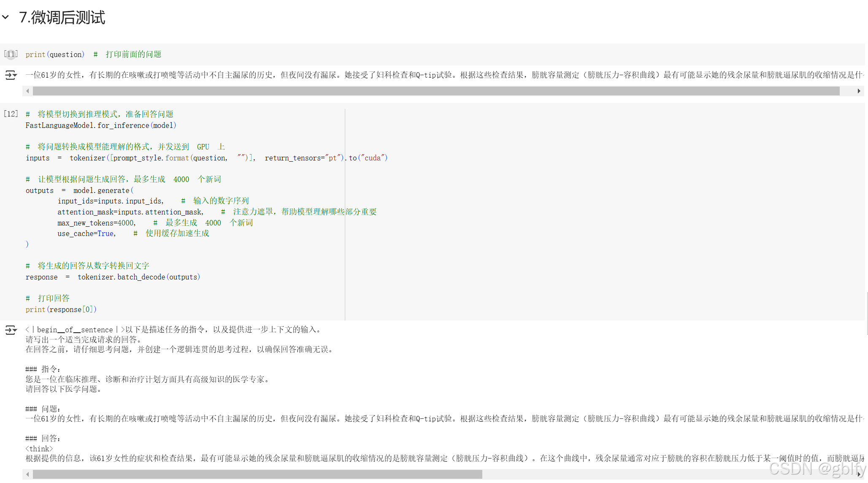Click the FastLanguageModel.for_inference(model) code line

(101, 125)
